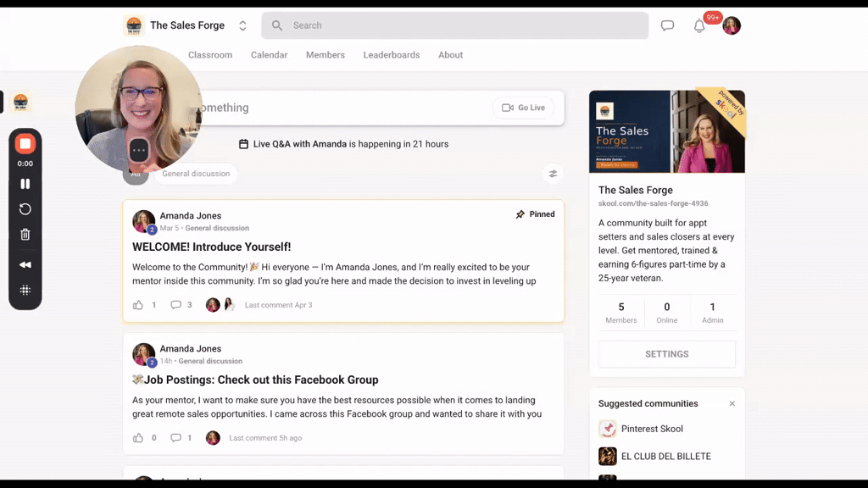868x488 pixels.
Task: Open the Pinterest Skool suggested community
Action: point(652,429)
